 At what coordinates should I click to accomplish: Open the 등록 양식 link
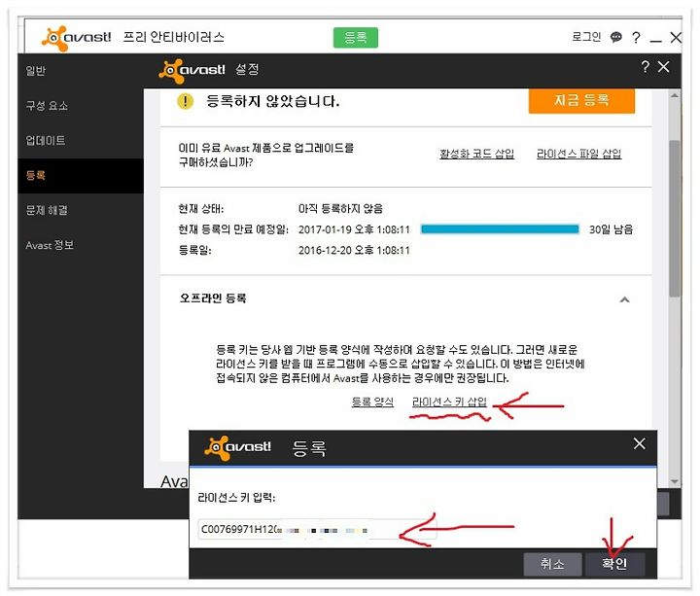coord(372,402)
